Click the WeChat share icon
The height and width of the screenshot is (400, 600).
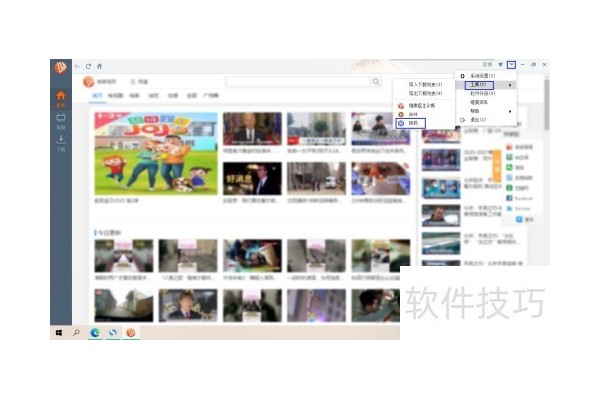tap(509, 167)
